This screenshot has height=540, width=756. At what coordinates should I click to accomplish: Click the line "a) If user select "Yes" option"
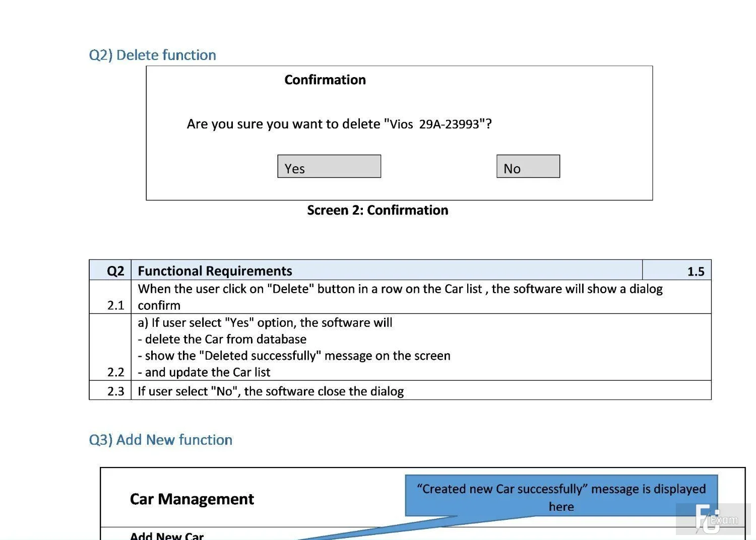[265, 322]
